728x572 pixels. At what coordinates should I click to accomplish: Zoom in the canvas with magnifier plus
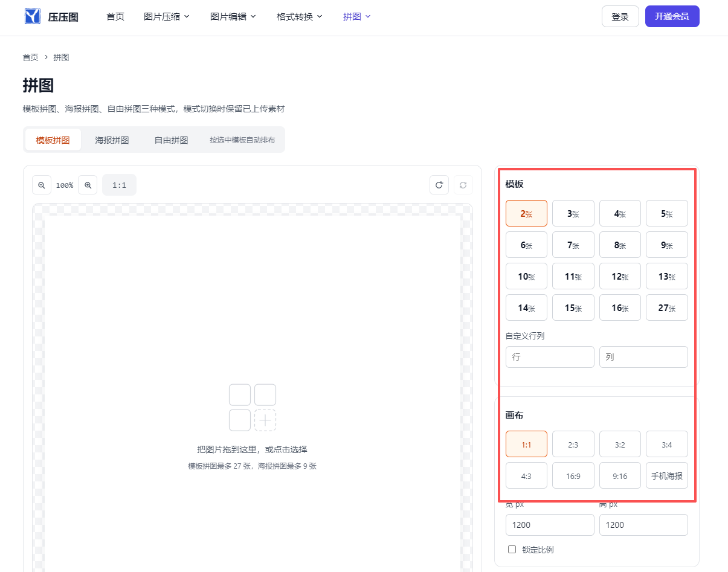tap(88, 185)
